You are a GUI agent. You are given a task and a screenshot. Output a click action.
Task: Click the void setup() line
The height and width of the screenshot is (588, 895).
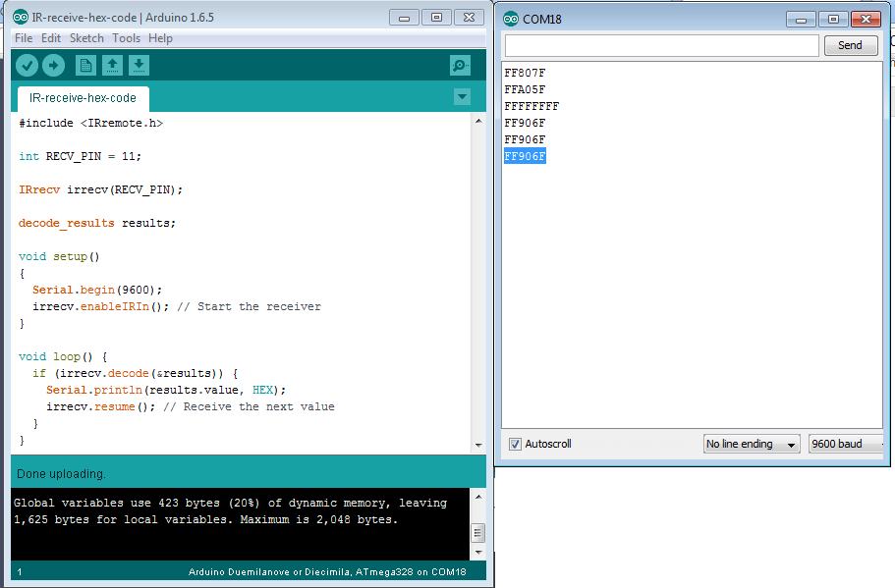[59, 256]
